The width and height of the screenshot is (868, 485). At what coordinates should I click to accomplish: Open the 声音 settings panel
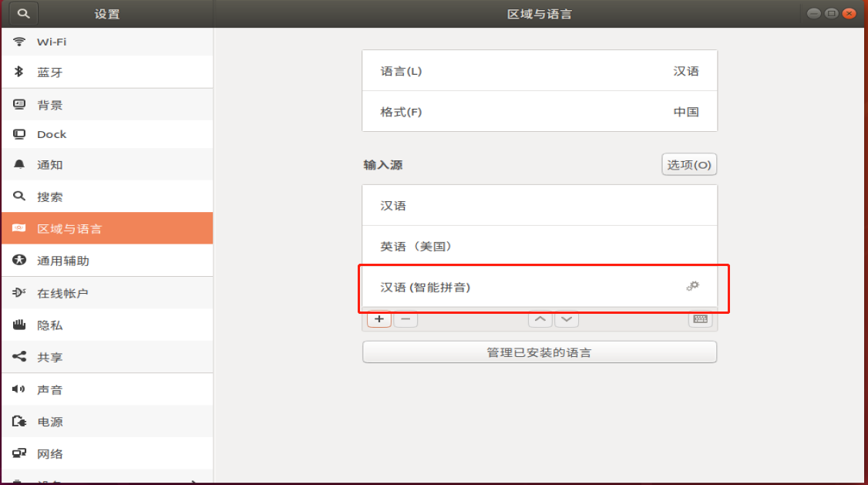pos(107,389)
